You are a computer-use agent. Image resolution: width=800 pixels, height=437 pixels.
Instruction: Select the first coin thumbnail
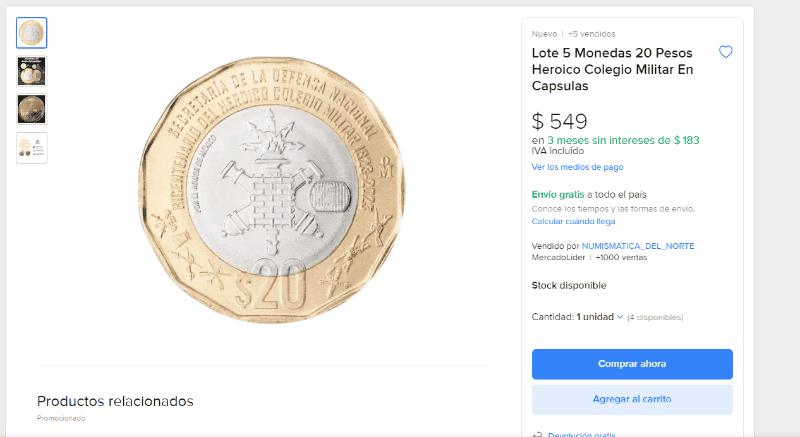click(x=32, y=33)
